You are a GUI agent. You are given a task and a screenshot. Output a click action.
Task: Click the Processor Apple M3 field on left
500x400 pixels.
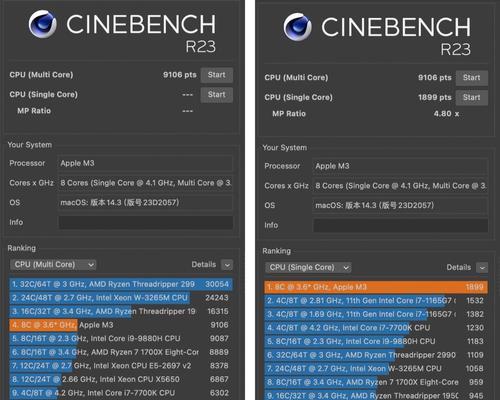(x=146, y=163)
